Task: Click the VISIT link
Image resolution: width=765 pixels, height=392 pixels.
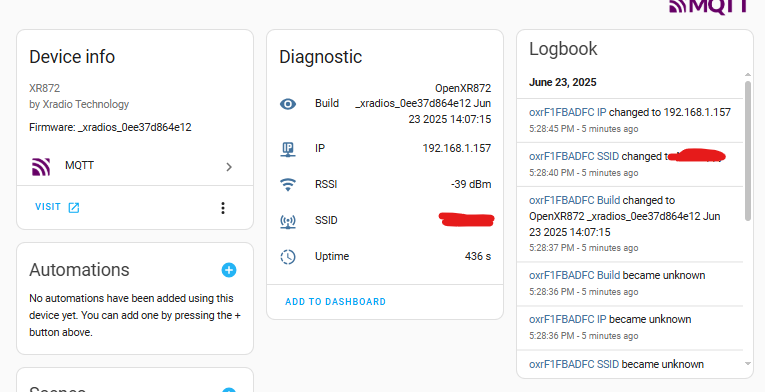Action: click(48, 207)
